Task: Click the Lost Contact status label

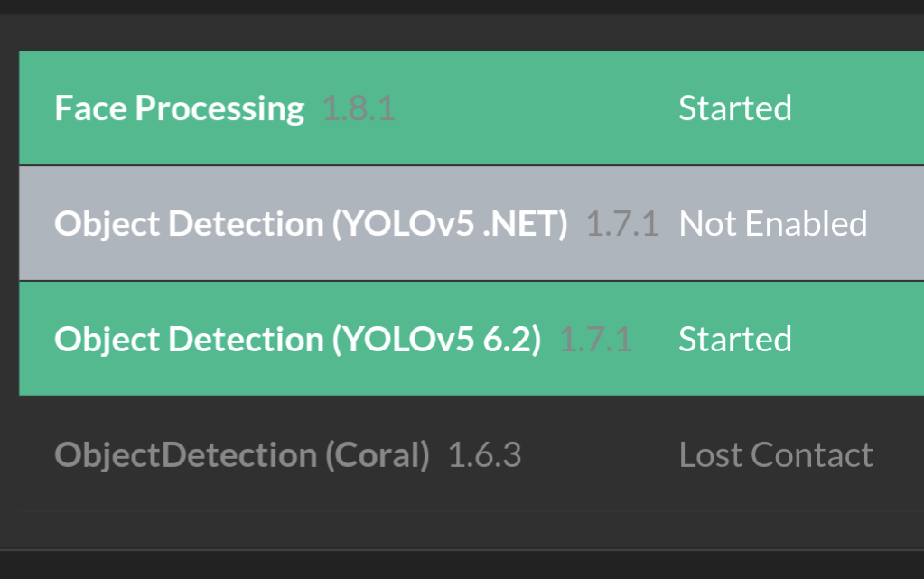Action: [x=775, y=454]
